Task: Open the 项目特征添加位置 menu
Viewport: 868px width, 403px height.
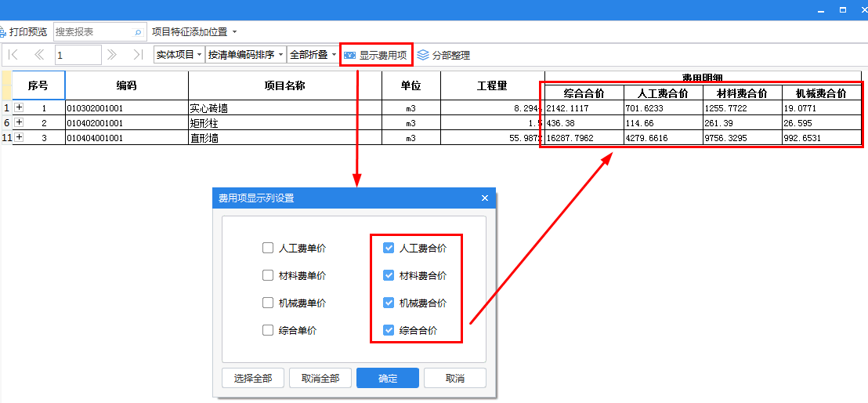Action: coord(193,32)
